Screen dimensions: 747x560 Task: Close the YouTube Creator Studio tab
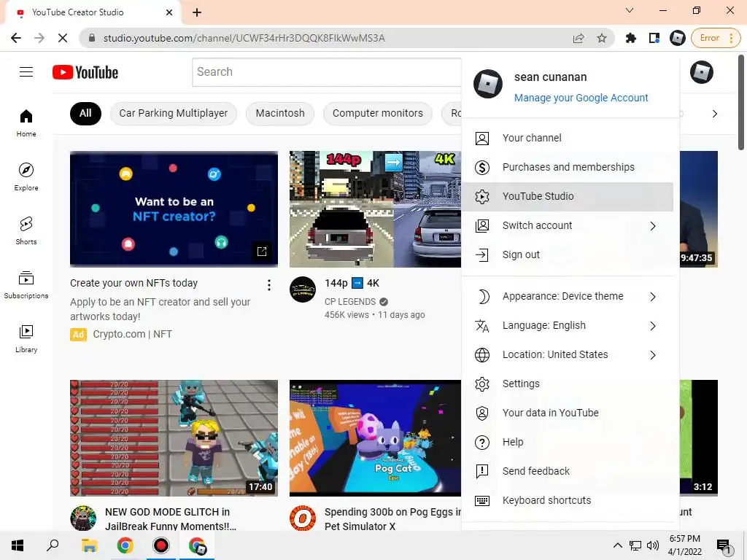pyautogui.click(x=169, y=12)
